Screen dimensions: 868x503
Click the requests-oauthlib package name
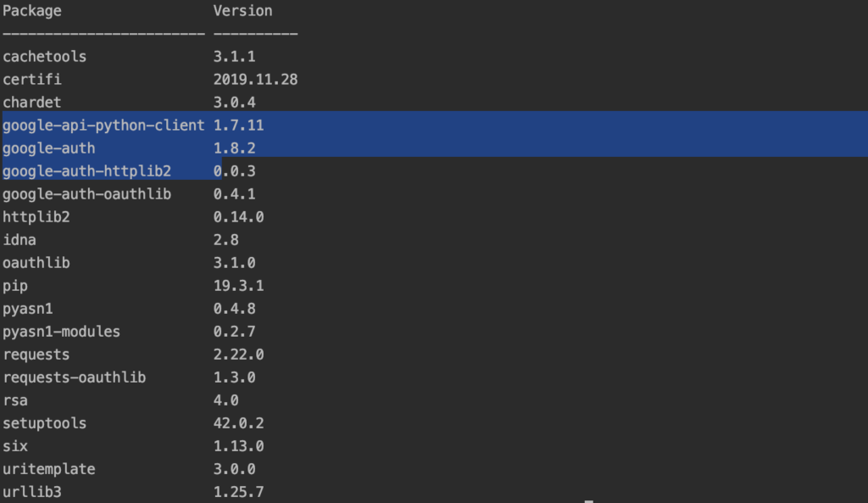(x=75, y=377)
